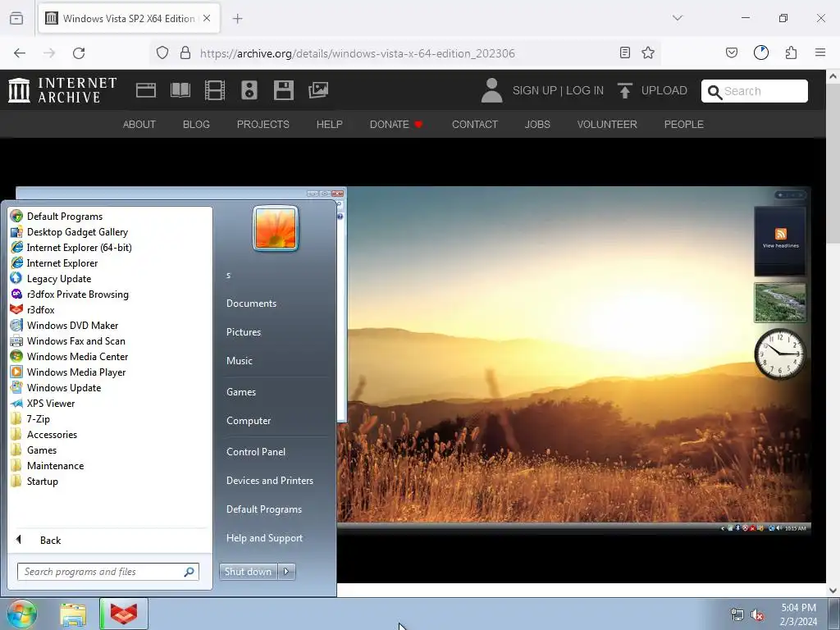Toggle reader view in the address bar
This screenshot has height=630, width=840.
click(x=624, y=52)
